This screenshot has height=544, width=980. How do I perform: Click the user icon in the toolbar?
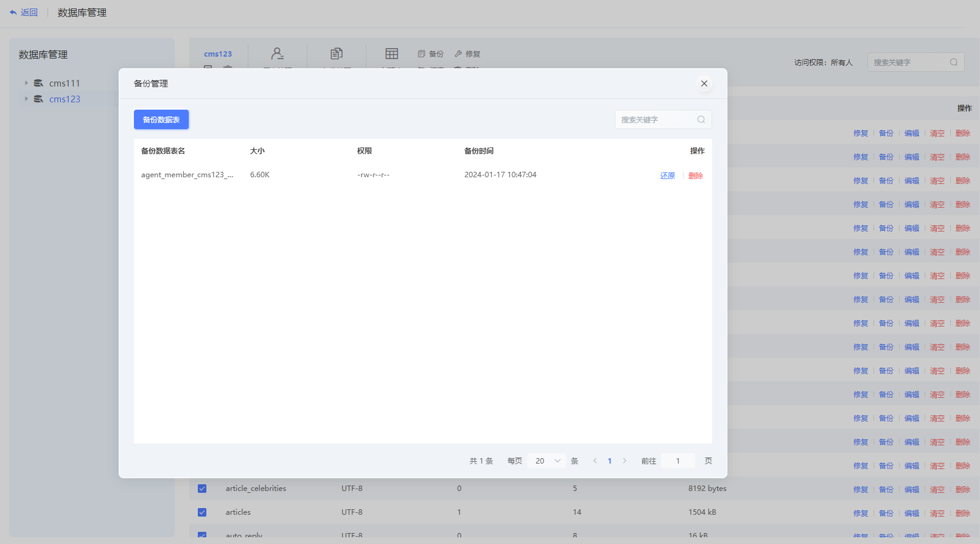pyautogui.click(x=278, y=54)
